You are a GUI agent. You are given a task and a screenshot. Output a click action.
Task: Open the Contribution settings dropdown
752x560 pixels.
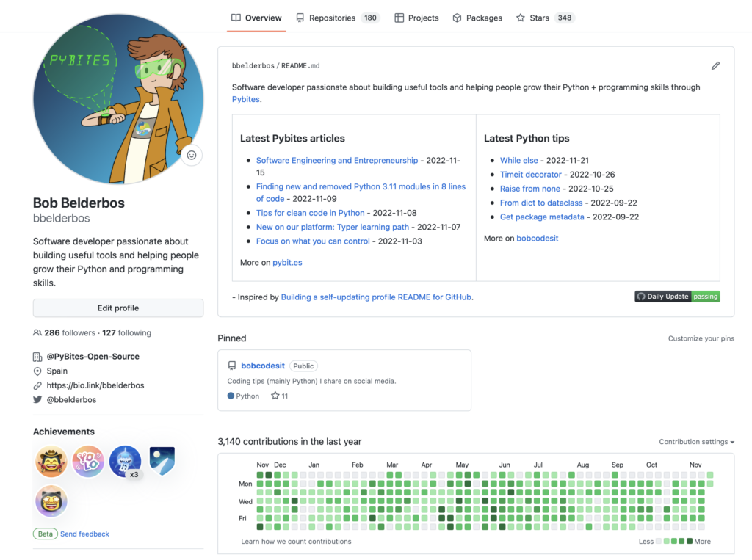pyautogui.click(x=696, y=442)
